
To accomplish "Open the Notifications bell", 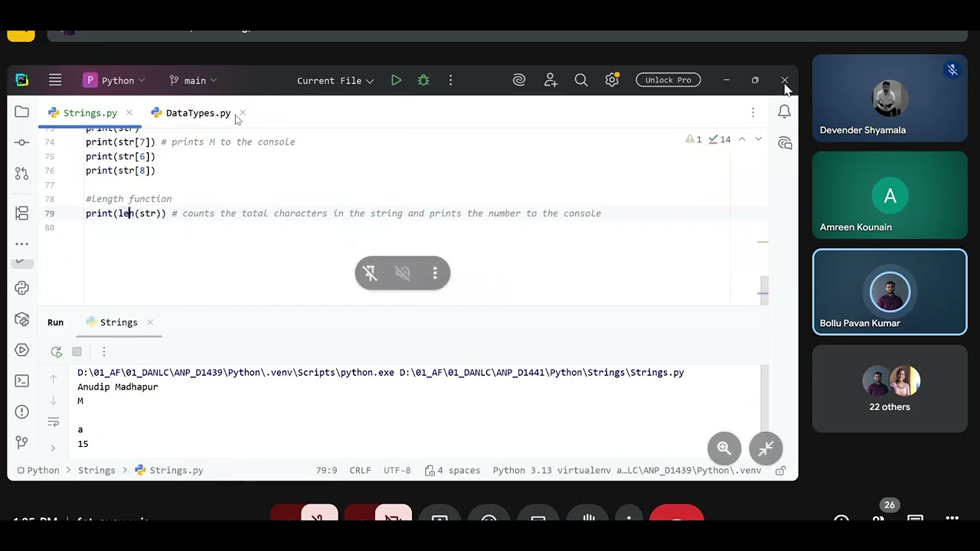I will pos(784,112).
